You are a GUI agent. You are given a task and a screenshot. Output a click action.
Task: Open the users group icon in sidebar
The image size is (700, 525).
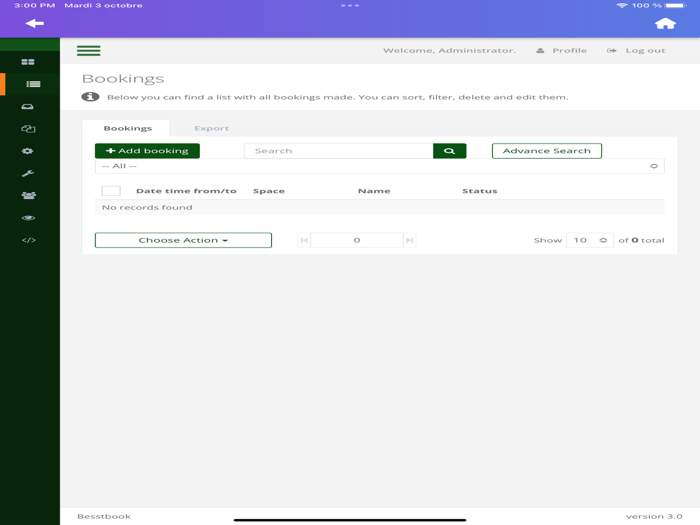29,195
